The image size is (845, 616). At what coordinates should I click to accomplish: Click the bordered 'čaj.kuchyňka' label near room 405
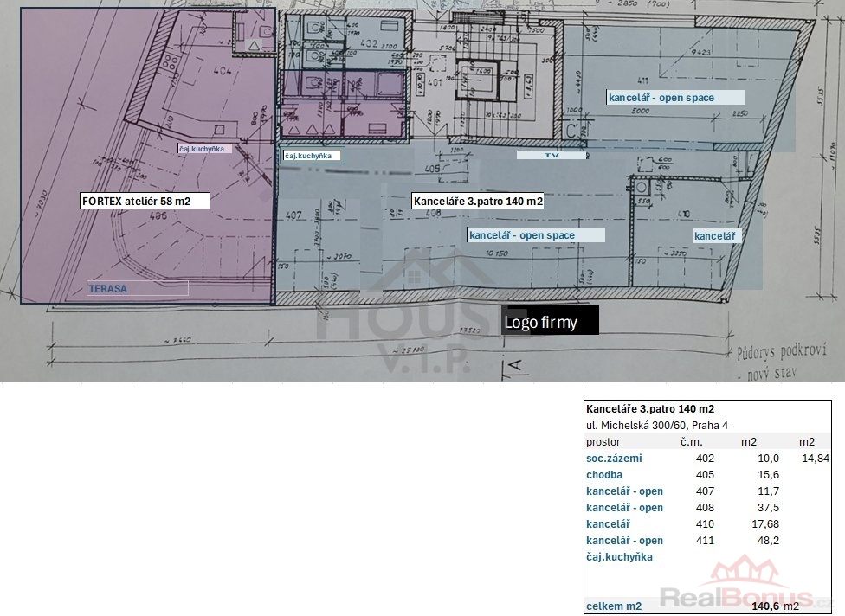tap(313, 156)
